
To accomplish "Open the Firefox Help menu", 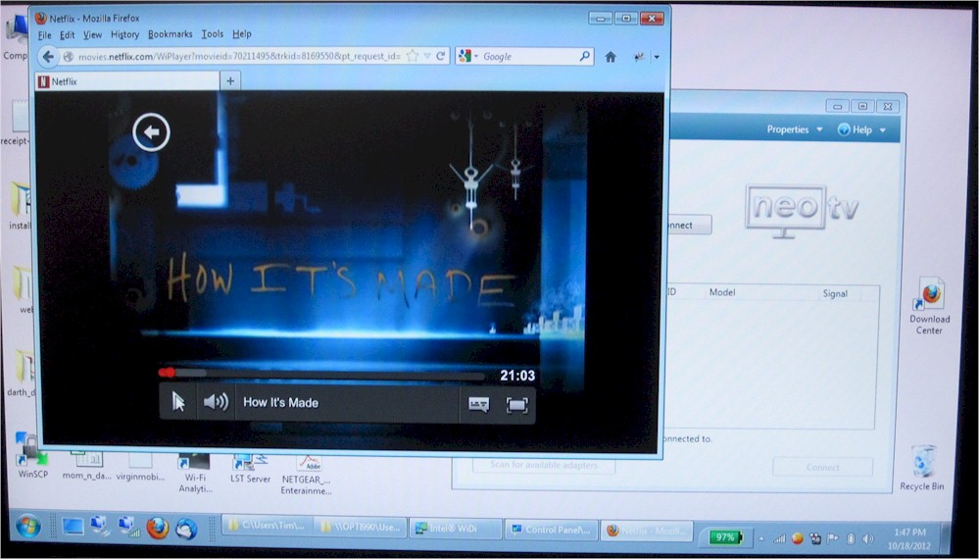I will [x=242, y=34].
